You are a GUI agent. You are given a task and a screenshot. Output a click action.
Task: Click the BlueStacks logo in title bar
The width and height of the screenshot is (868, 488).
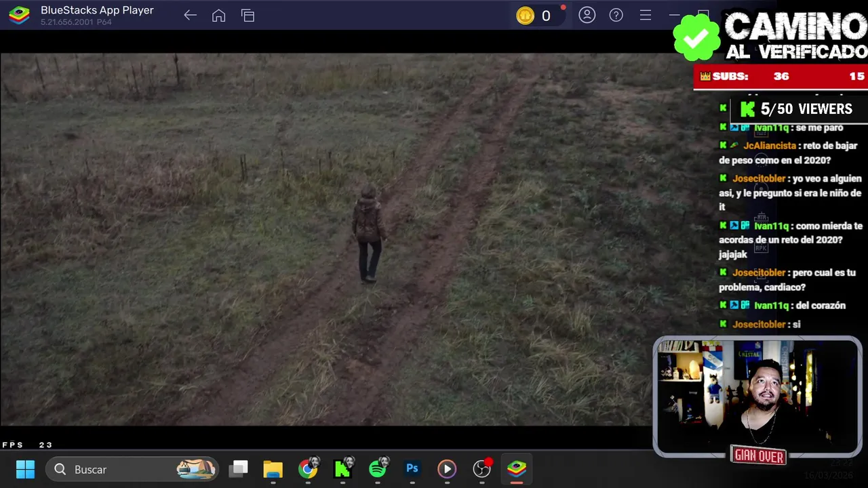(19, 15)
